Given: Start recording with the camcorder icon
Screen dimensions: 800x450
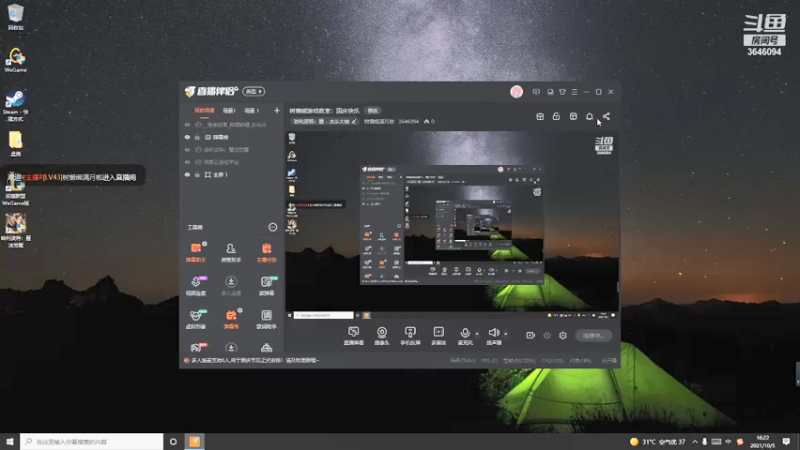Looking at the screenshot, I should 530,335.
